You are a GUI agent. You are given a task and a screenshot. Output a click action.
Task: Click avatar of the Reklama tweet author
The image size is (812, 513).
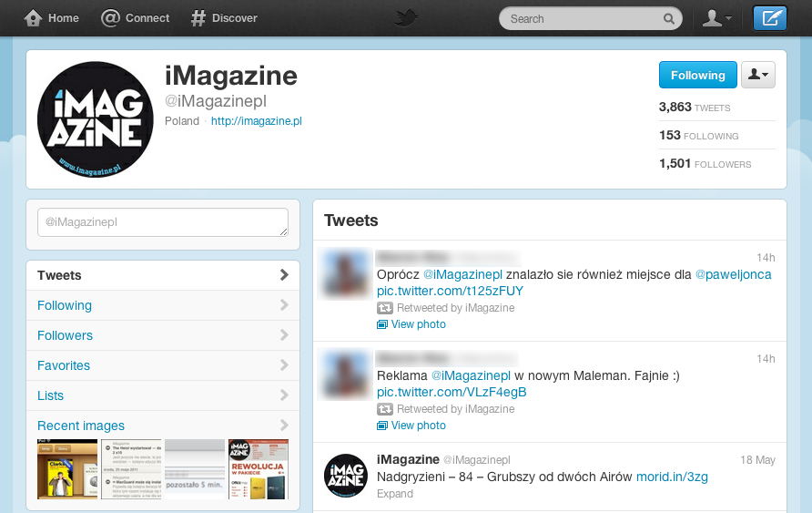[x=345, y=375]
